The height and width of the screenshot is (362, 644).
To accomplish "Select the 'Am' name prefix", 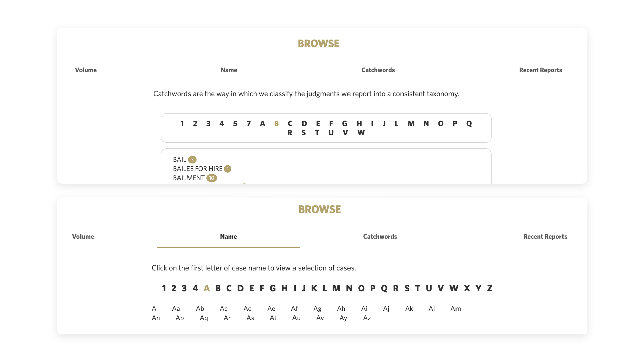I will [455, 309].
